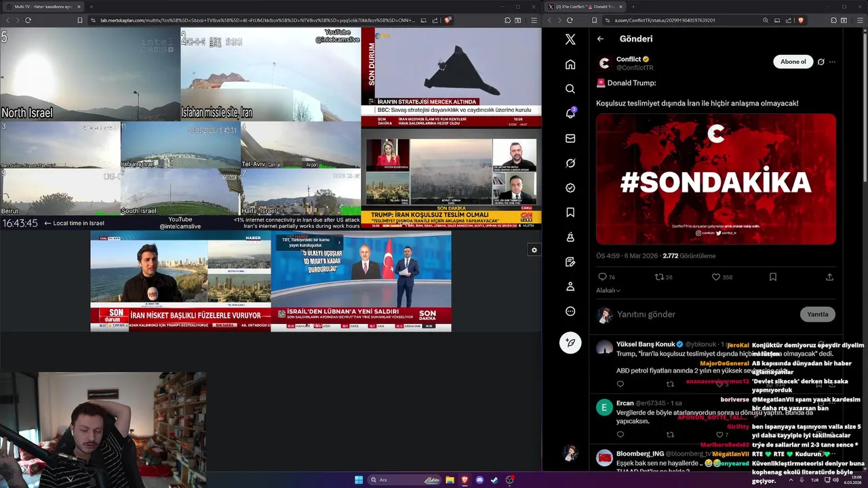This screenshot has height=488, width=868.
Task: Like the Conflict tweet
Action: pyautogui.click(x=715, y=277)
